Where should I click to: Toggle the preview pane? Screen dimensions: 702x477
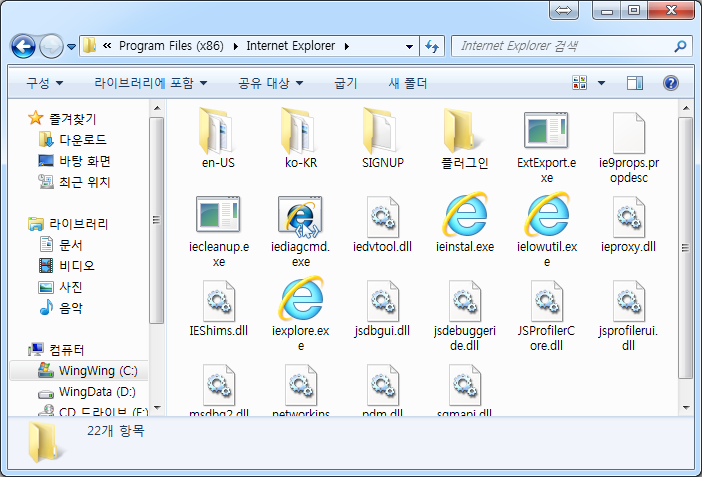[635, 83]
